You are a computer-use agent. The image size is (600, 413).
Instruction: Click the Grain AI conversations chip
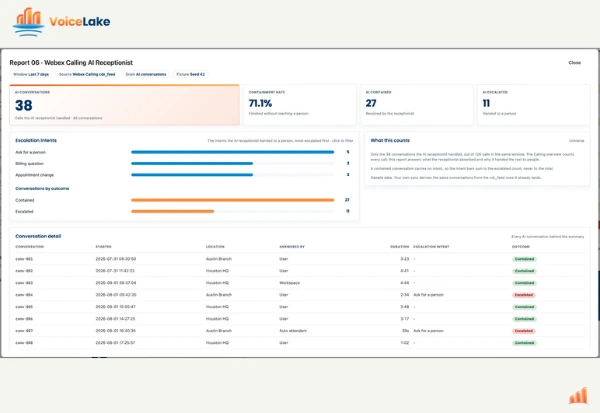[146, 74]
